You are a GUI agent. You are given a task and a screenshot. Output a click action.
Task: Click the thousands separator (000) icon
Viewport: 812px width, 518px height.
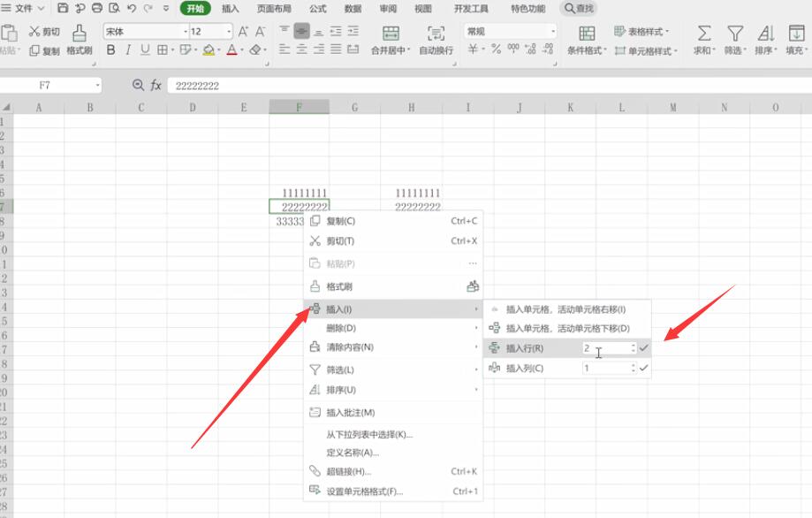(x=513, y=49)
